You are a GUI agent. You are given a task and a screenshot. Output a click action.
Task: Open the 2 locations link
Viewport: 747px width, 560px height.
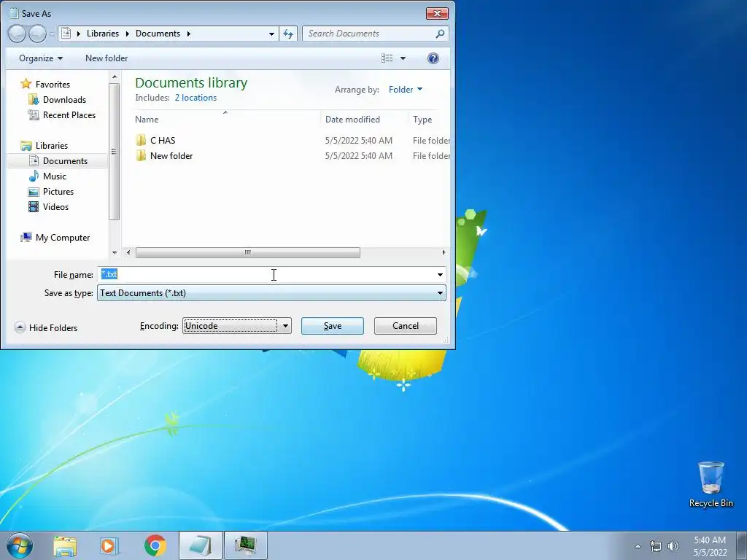[x=196, y=98]
